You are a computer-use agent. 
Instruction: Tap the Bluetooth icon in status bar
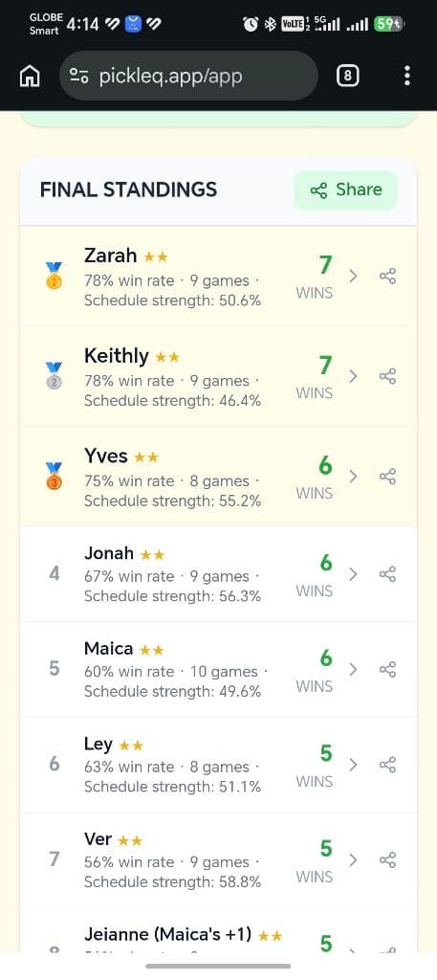(270, 24)
